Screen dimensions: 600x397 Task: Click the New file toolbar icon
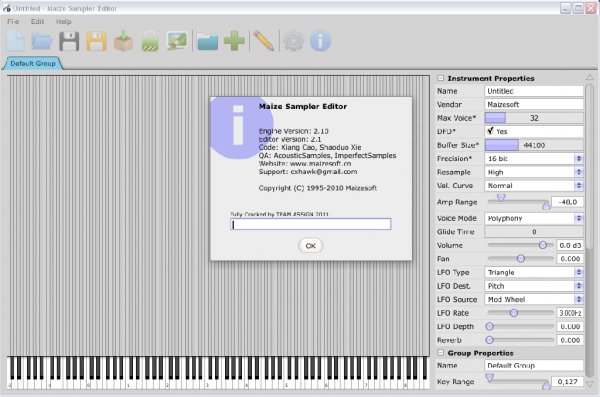[16, 41]
